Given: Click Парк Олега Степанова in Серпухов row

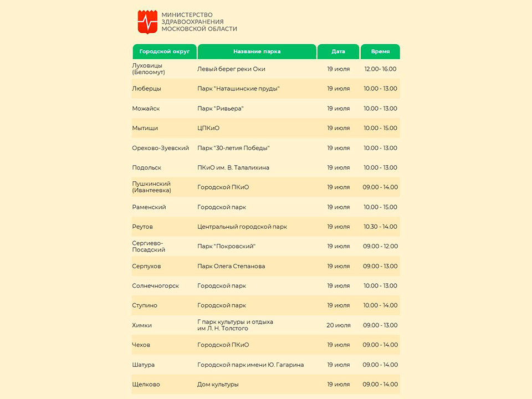Looking at the screenshot, I should click(231, 266).
